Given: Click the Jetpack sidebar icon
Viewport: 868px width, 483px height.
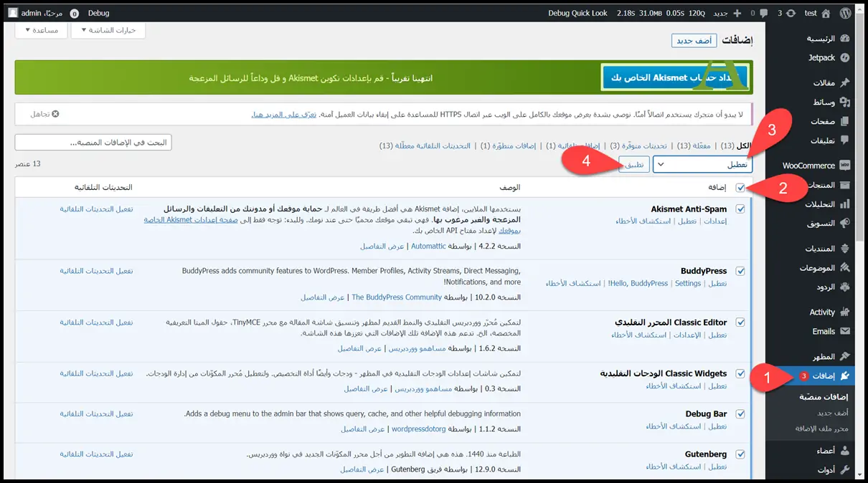Looking at the screenshot, I should 845,58.
